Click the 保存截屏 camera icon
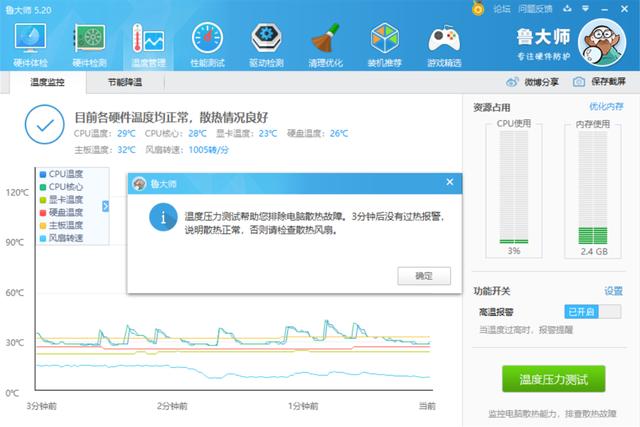Image resolution: width=640 pixels, height=427 pixels. [x=578, y=82]
